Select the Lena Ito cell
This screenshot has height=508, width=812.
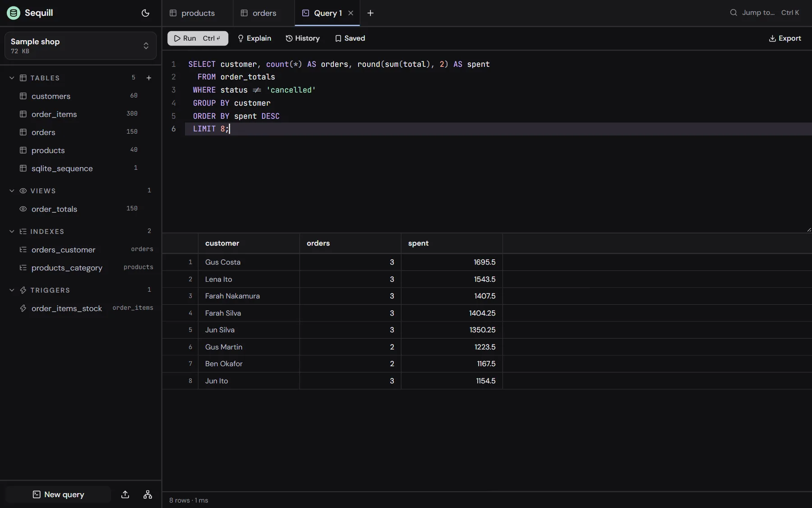249,280
